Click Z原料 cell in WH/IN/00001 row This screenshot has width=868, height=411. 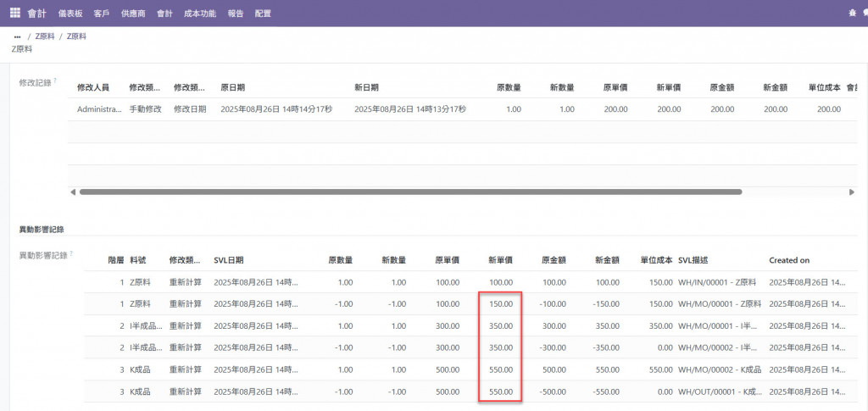(140, 282)
